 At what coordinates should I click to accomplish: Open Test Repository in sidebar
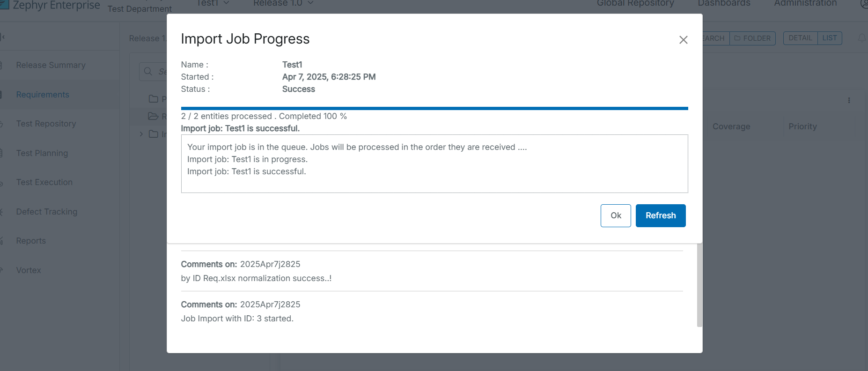tap(46, 124)
